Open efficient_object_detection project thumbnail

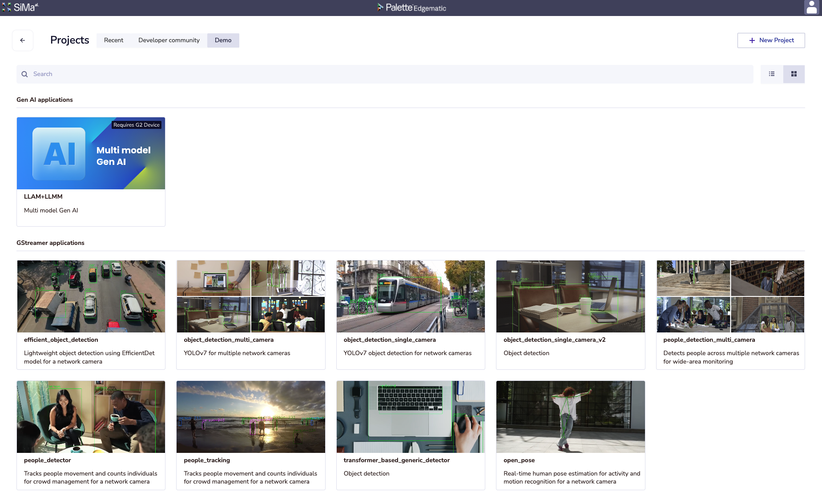pos(91,296)
